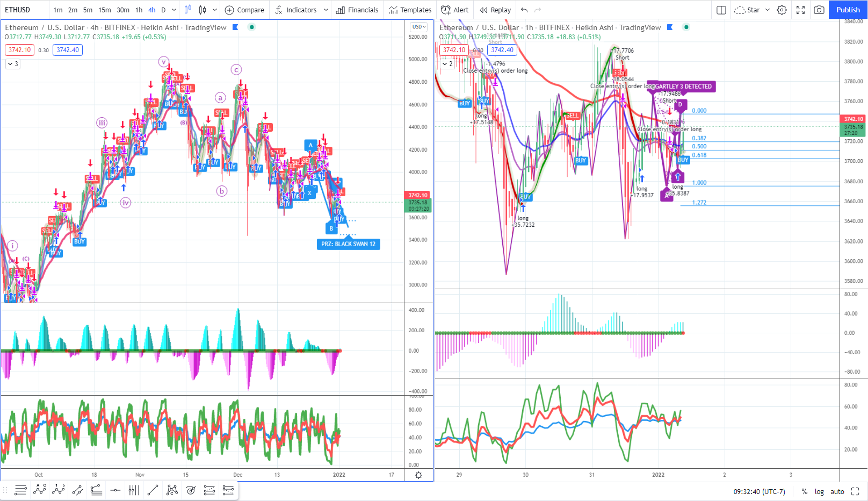
Task: Switch to the 1h interval
Action: pyautogui.click(x=139, y=10)
